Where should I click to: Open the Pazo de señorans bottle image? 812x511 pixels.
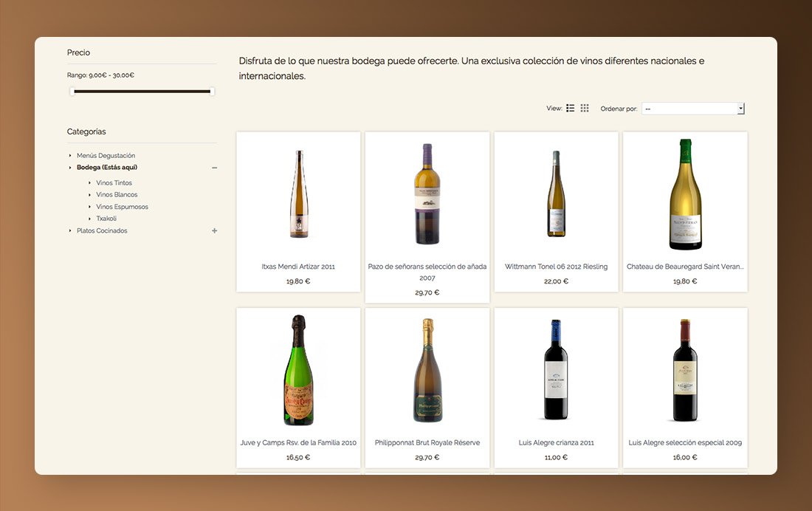pos(427,193)
